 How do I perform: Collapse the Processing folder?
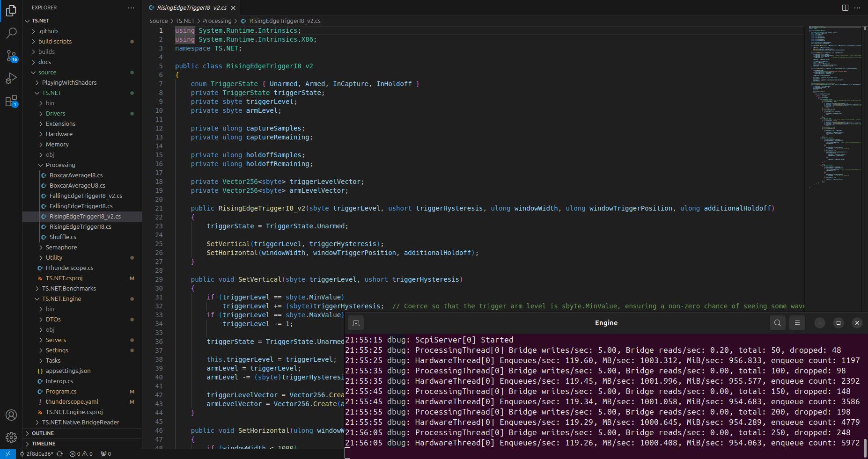click(60, 165)
